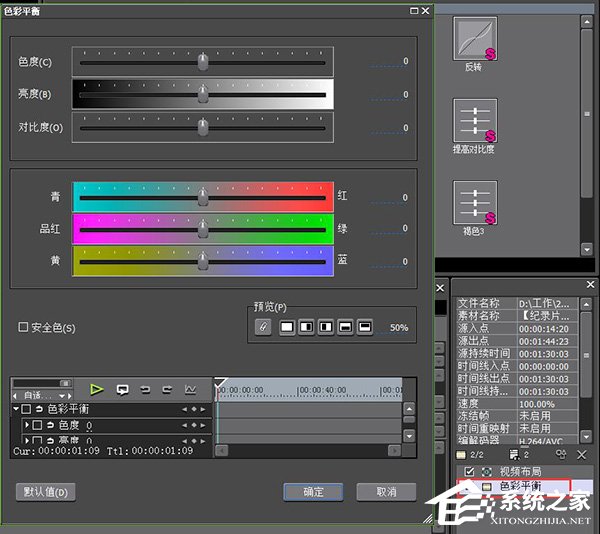This screenshot has height=534, width=600.
Task: Select the full-screen preview mode button
Action: click(x=287, y=326)
